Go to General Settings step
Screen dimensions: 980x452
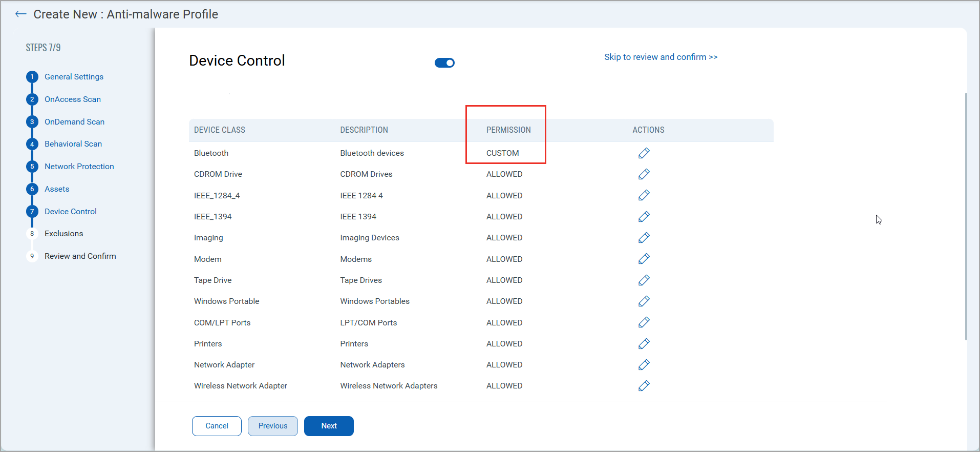pyautogui.click(x=74, y=77)
